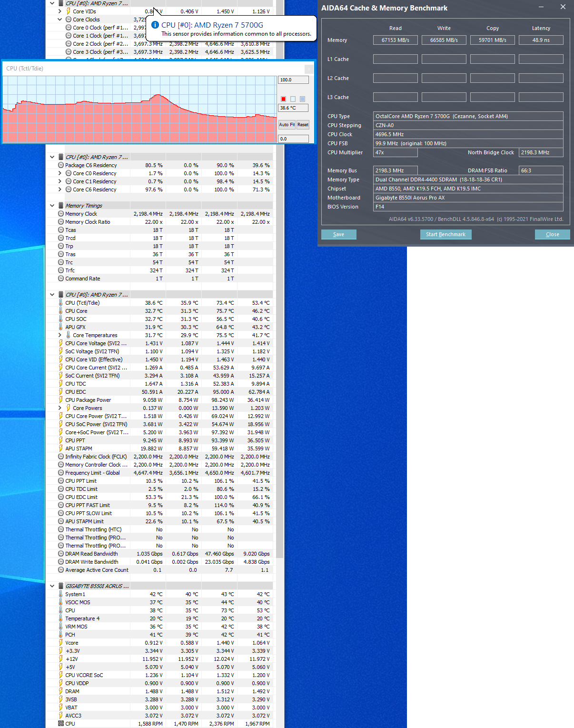This screenshot has width=574, height=728.
Task: Click the Memory Write 66585 MB/s field
Action: (x=444, y=40)
